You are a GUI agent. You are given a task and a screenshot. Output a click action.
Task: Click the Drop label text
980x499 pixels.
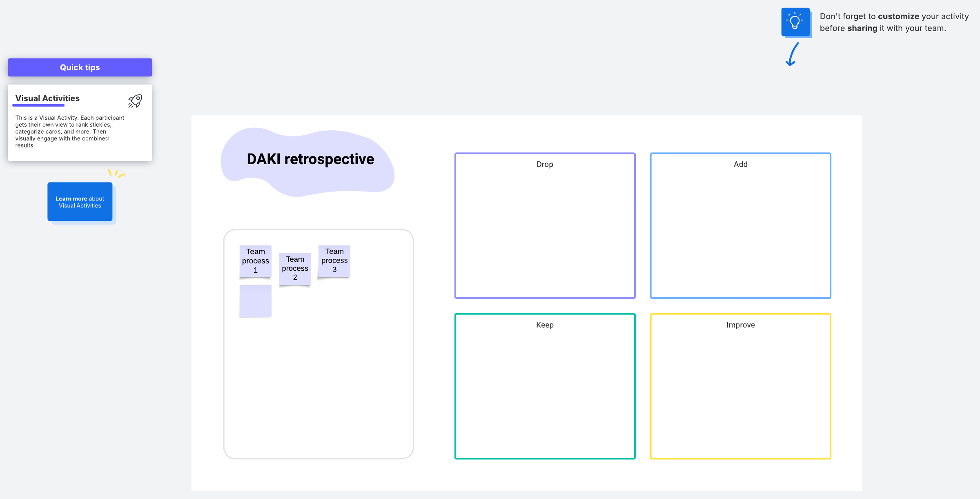click(545, 164)
